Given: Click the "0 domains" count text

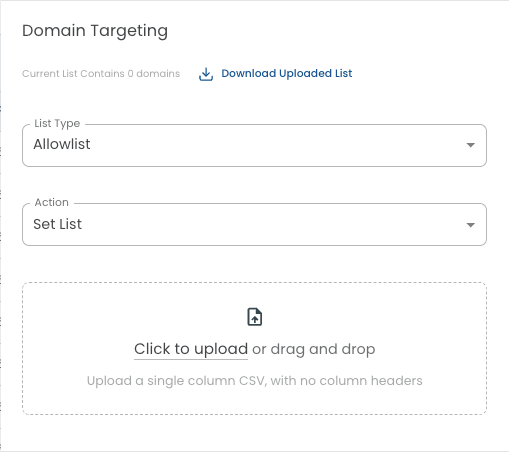Looking at the screenshot, I should (x=154, y=73).
